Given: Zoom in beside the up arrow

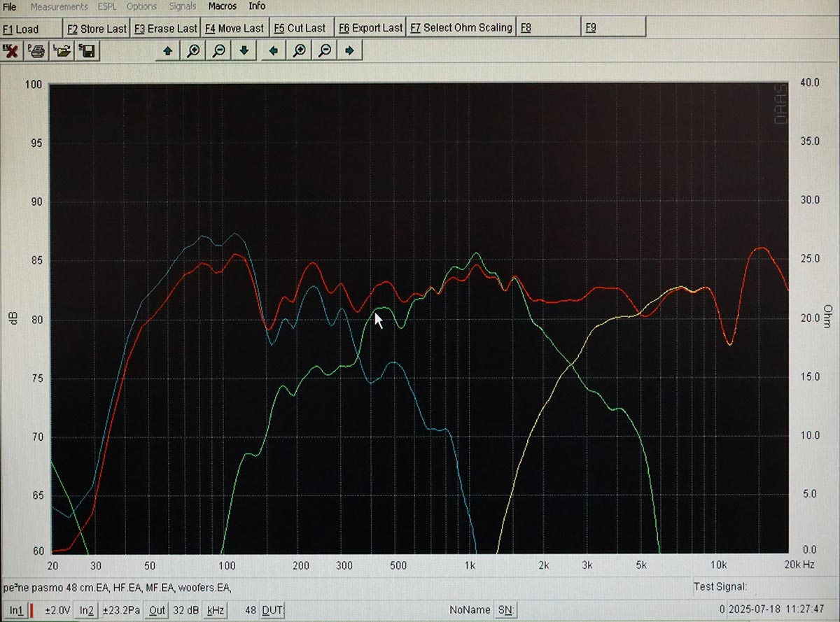Looking at the screenshot, I should point(193,51).
